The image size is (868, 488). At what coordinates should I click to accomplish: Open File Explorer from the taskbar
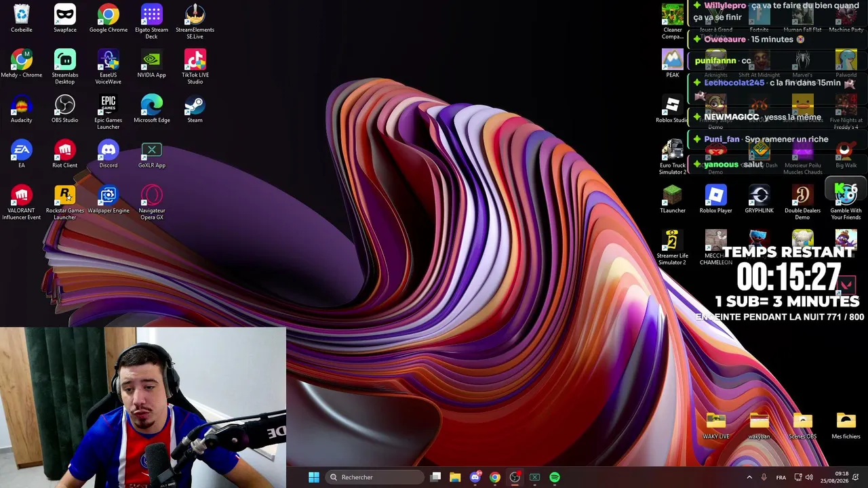(455, 477)
